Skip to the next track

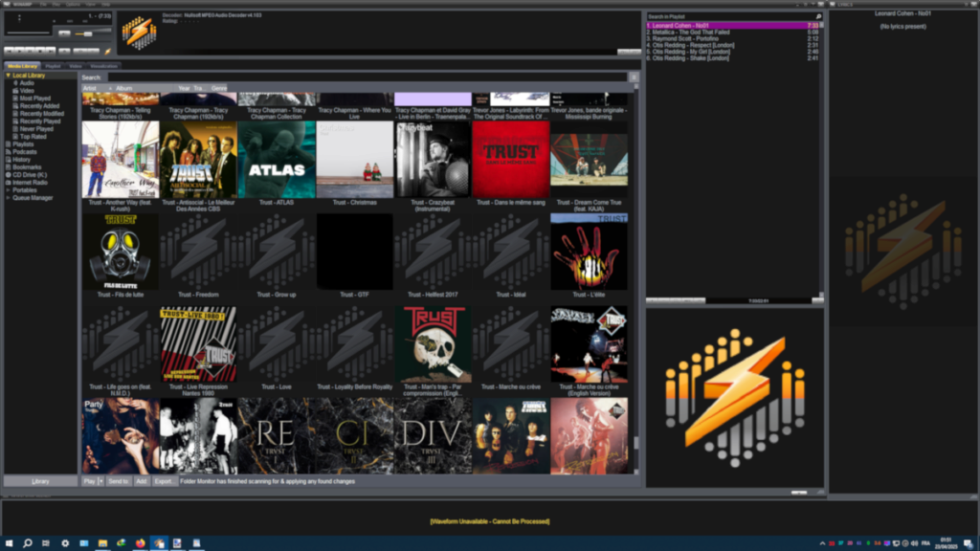pyautogui.click(x=50, y=51)
